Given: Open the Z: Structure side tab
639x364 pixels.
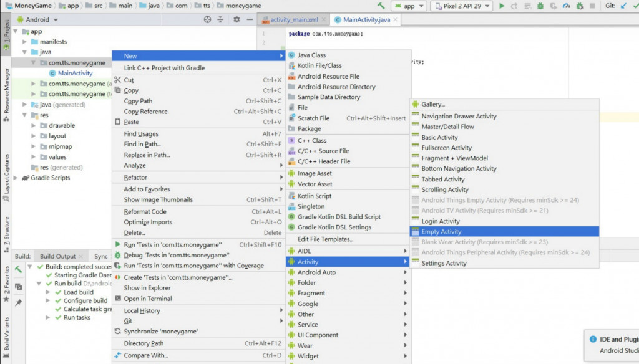Looking at the screenshot, I should (x=6, y=234).
